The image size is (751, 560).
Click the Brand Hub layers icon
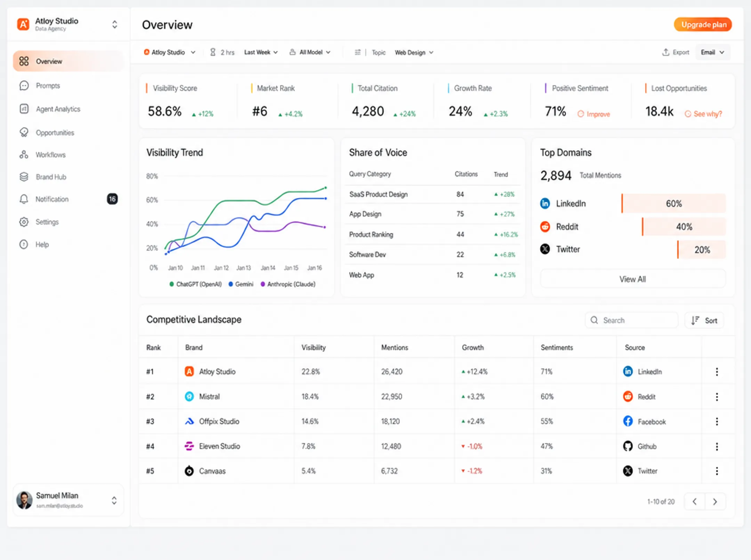pos(24,177)
